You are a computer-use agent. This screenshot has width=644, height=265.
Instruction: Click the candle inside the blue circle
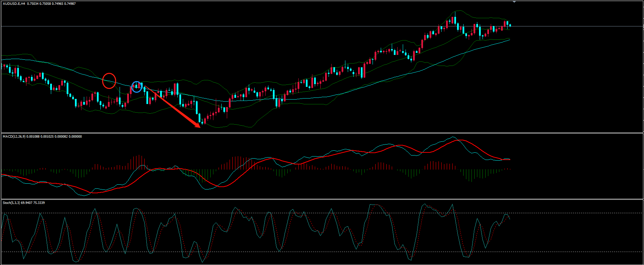136,87
